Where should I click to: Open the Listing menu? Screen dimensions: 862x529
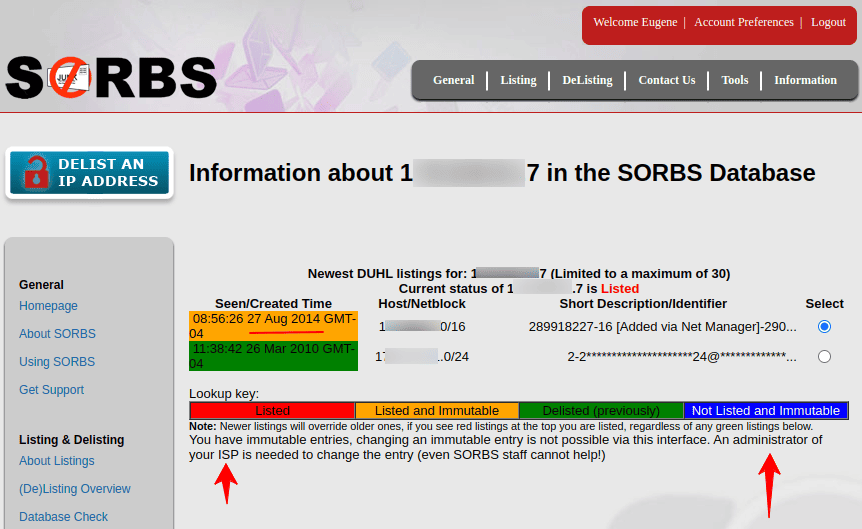coord(518,80)
